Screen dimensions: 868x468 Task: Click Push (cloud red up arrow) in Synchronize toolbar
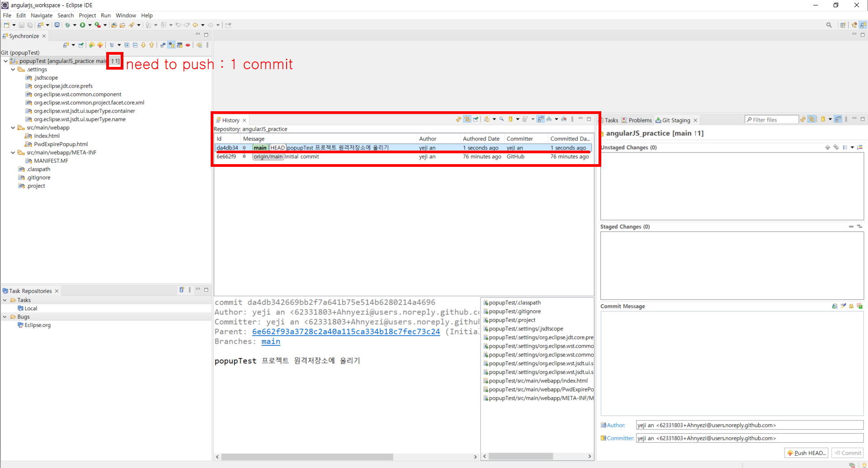pos(100,45)
